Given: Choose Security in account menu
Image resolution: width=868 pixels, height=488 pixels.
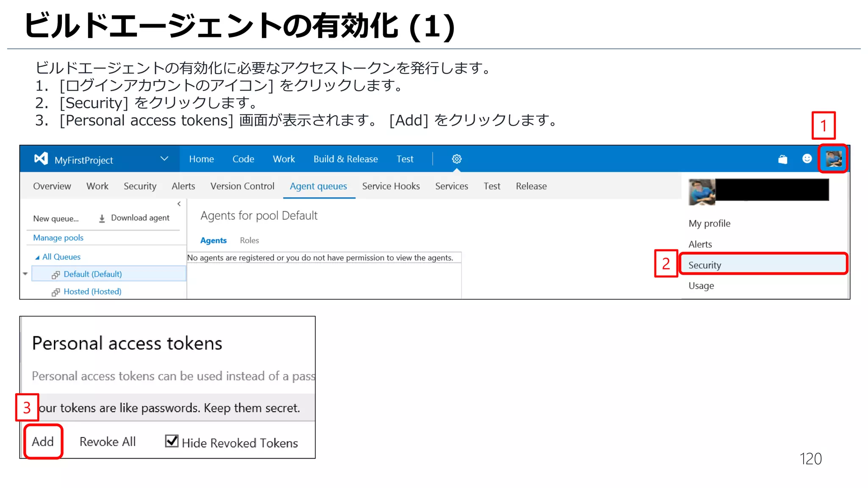Looking at the screenshot, I should (763, 265).
